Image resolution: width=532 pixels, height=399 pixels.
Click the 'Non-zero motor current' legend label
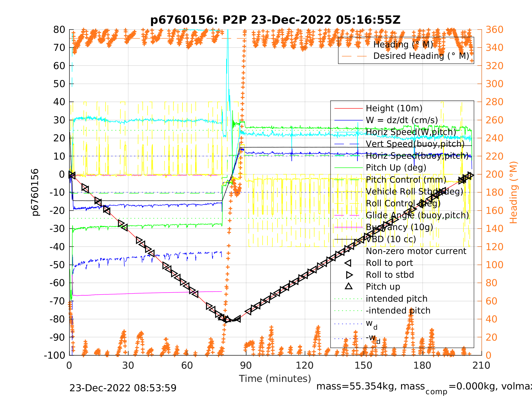(x=416, y=251)
